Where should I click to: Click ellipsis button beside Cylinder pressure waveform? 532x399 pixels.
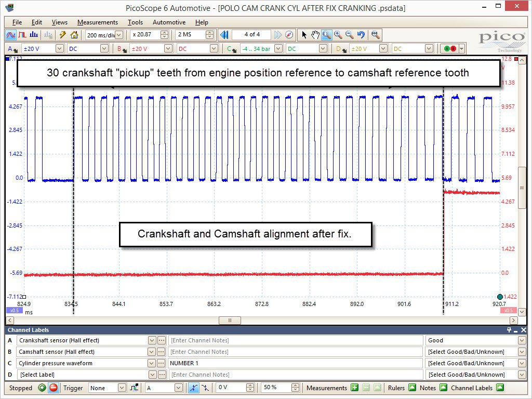coord(162,363)
